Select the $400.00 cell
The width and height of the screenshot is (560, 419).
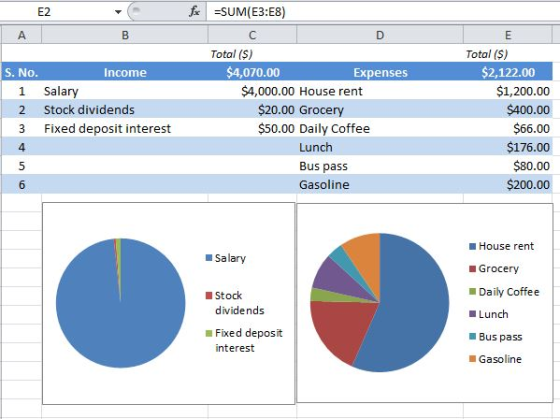coord(508,110)
